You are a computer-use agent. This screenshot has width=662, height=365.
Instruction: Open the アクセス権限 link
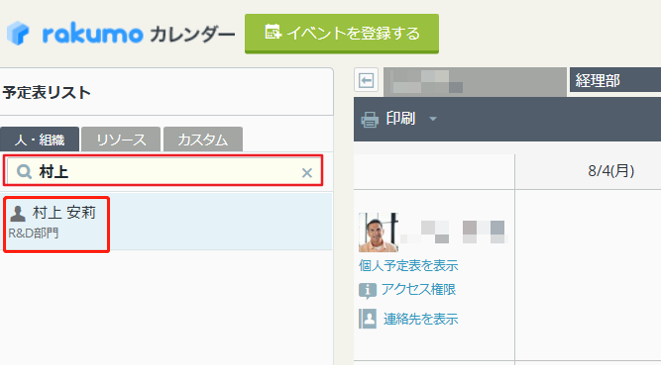coord(418,289)
